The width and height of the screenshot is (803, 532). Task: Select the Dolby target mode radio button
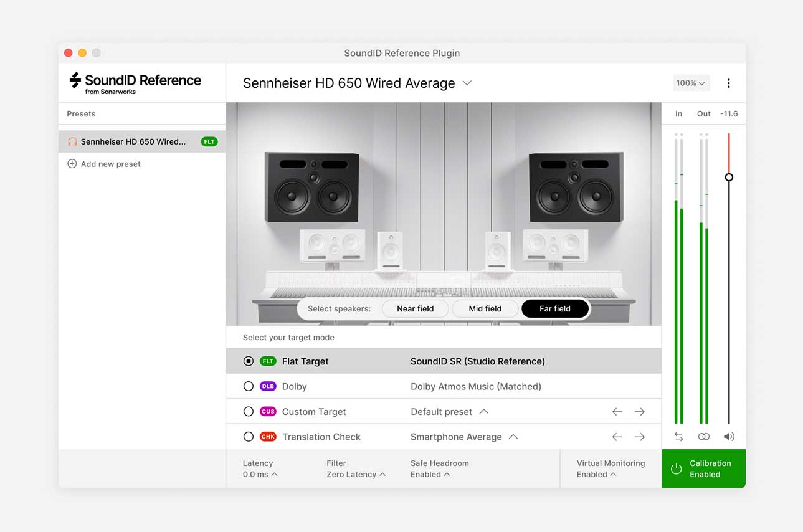pos(249,386)
